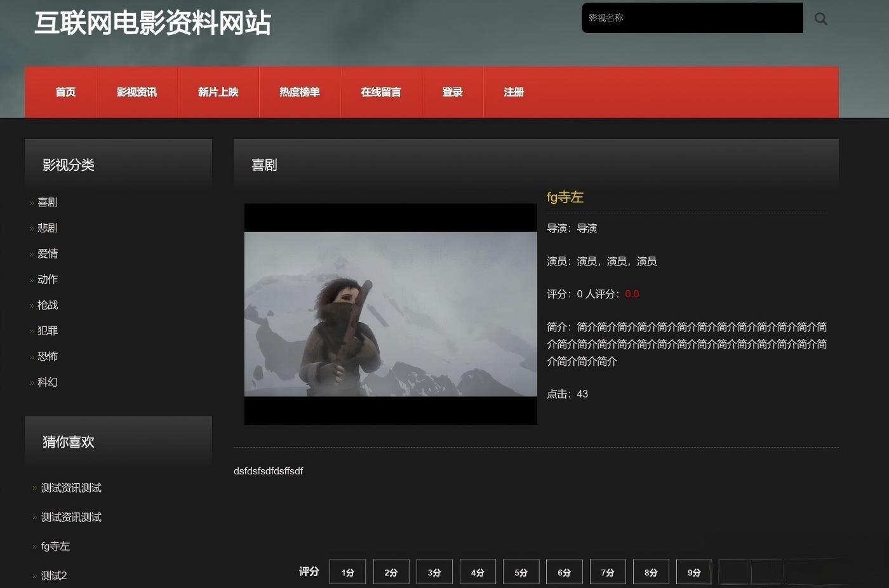
Task: Rate the movie 1分
Action: tap(347, 572)
